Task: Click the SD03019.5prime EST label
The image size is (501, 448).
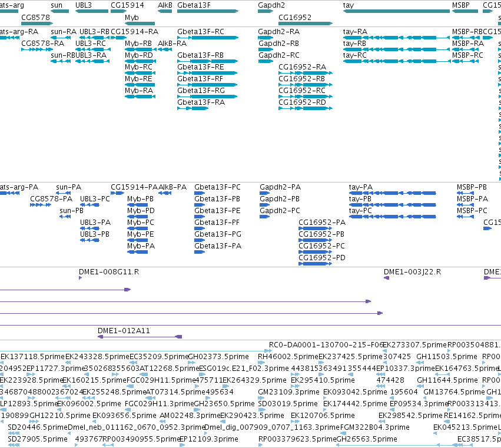Action: click(288, 404)
